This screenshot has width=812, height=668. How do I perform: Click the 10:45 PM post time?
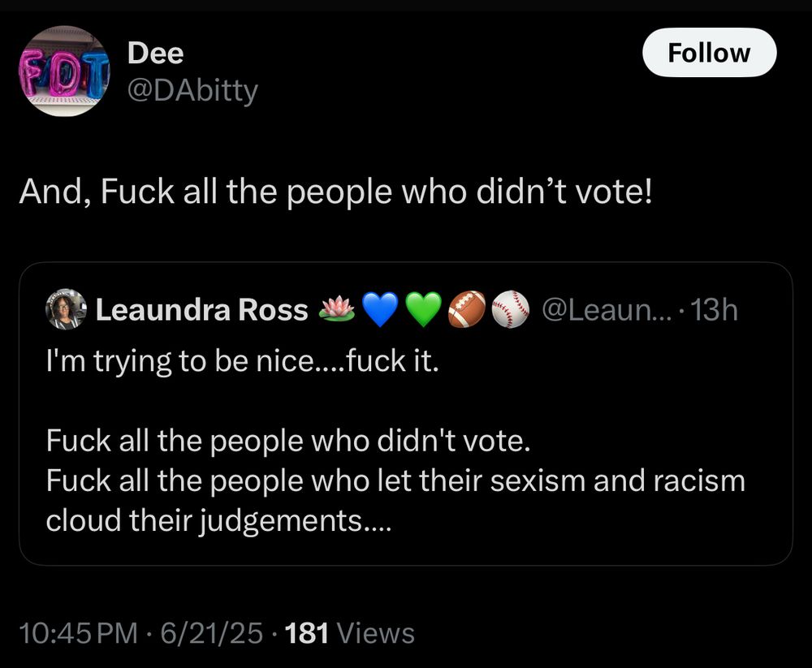pos(78,633)
